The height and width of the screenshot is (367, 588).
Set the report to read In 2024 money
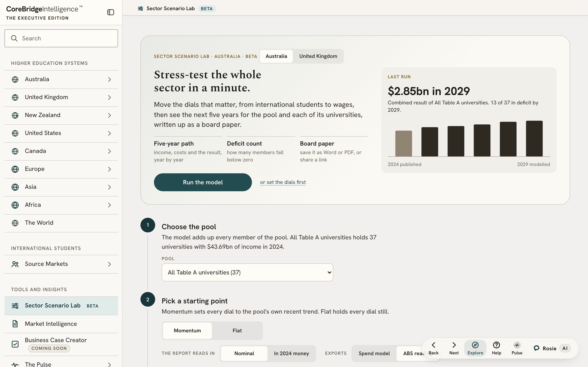pyautogui.click(x=291, y=353)
